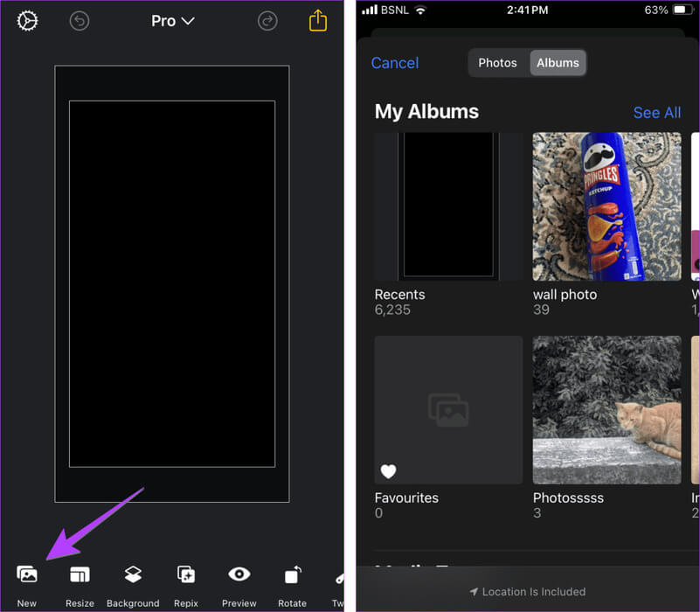The image size is (700, 612).
Task: Switch to the Photos tab
Action: 498,63
